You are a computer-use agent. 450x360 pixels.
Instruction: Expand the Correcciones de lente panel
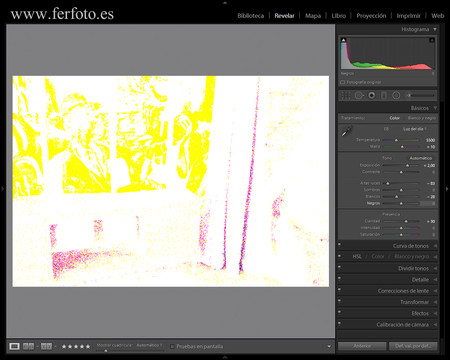click(435, 291)
